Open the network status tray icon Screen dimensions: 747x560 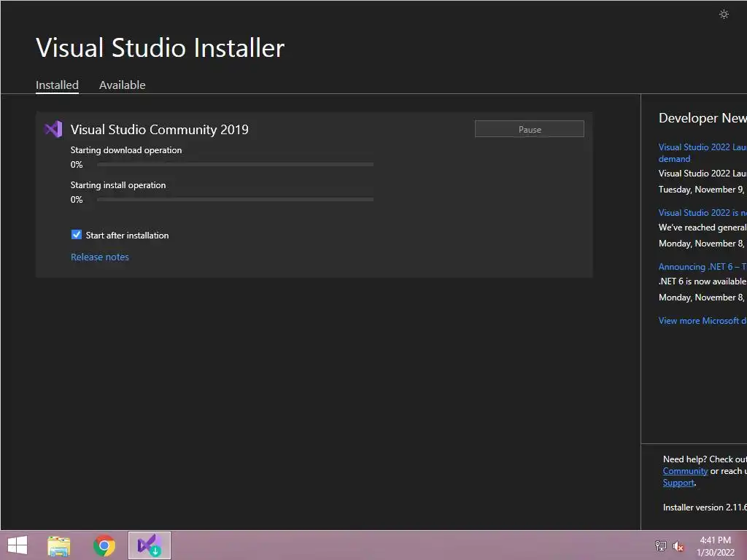click(660, 545)
